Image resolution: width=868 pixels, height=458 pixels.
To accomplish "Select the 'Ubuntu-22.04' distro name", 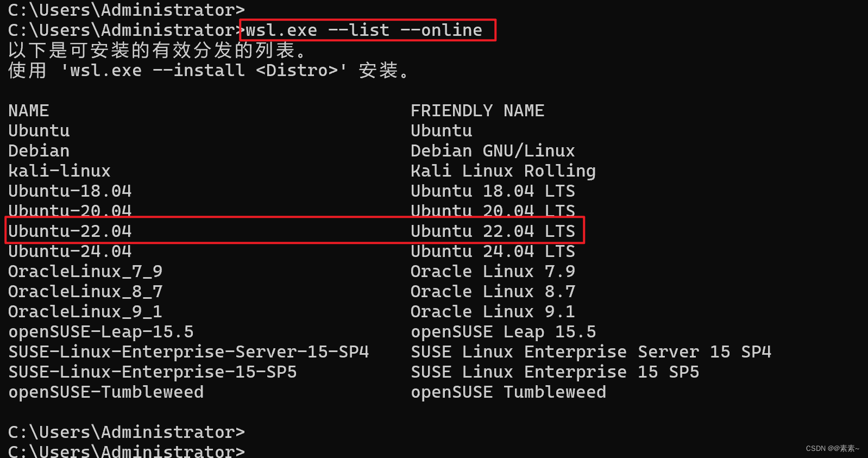I will click(70, 231).
